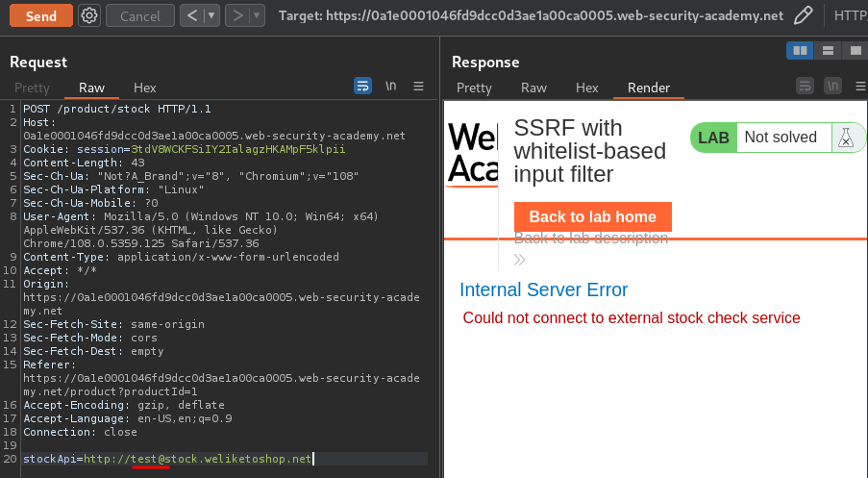Open Request panel hamburger menu
The height and width of the screenshot is (478, 868).
tap(418, 86)
